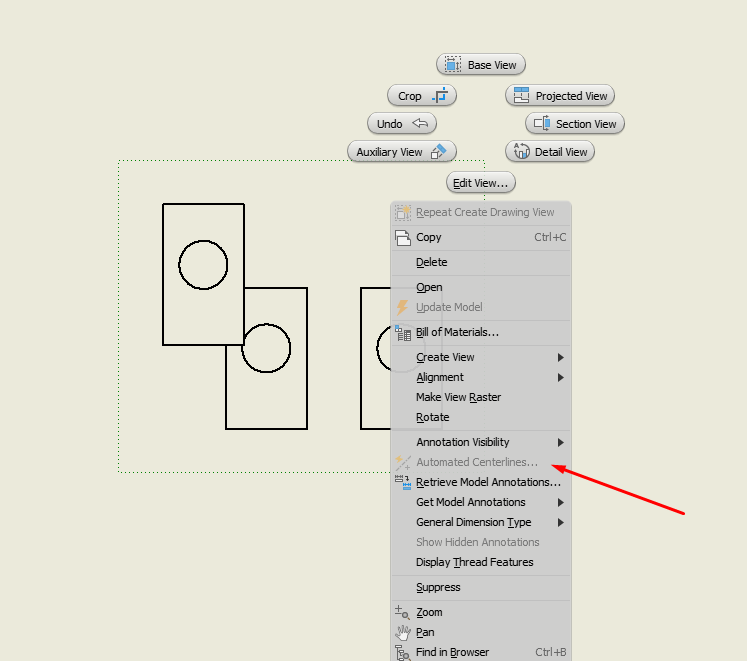Click the Section View button

575,124
